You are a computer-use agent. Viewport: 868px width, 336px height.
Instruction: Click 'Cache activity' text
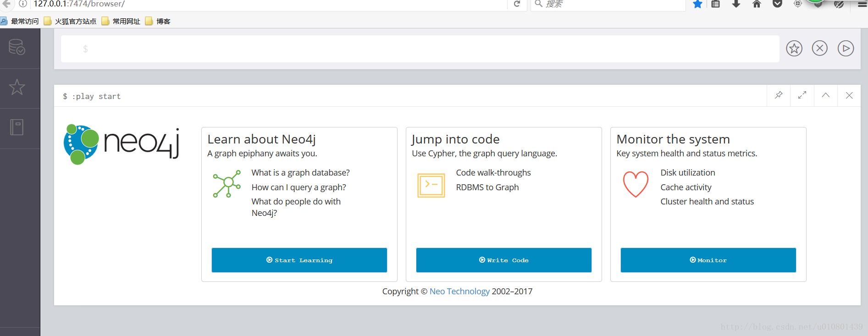(x=686, y=187)
